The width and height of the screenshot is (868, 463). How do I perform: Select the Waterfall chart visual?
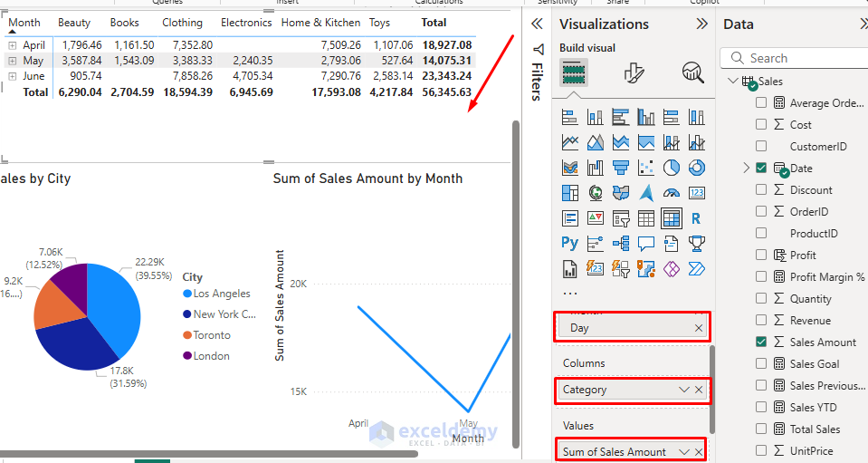(595, 168)
